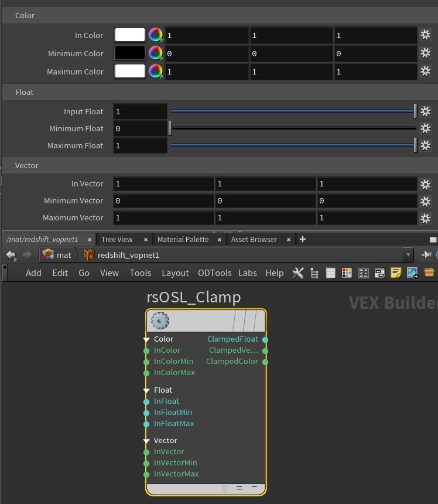Viewport: 438px width, 504px height.
Task: Click the network box icon in toolbar
Action: click(x=379, y=273)
